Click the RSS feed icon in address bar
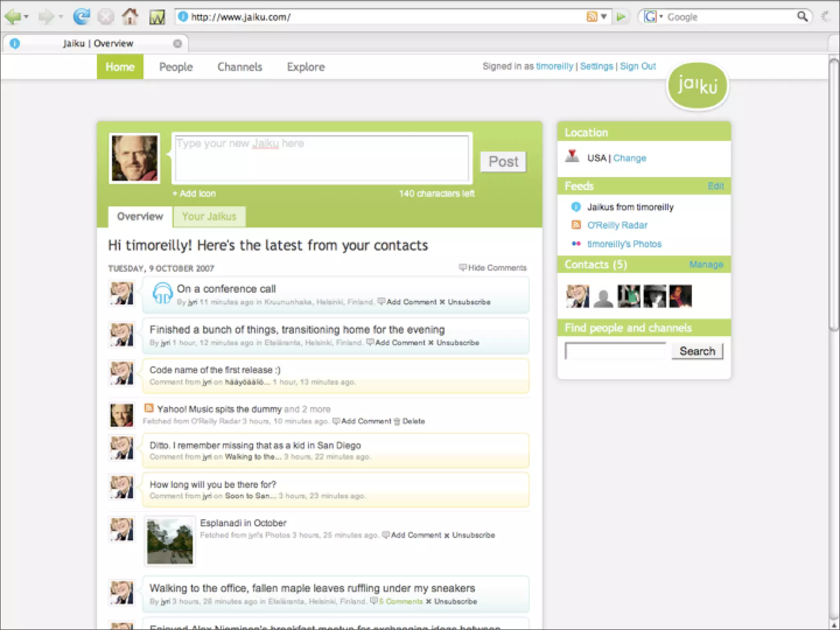Image resolution: width=840 pixels, height=630 pixels. [591, 17]
